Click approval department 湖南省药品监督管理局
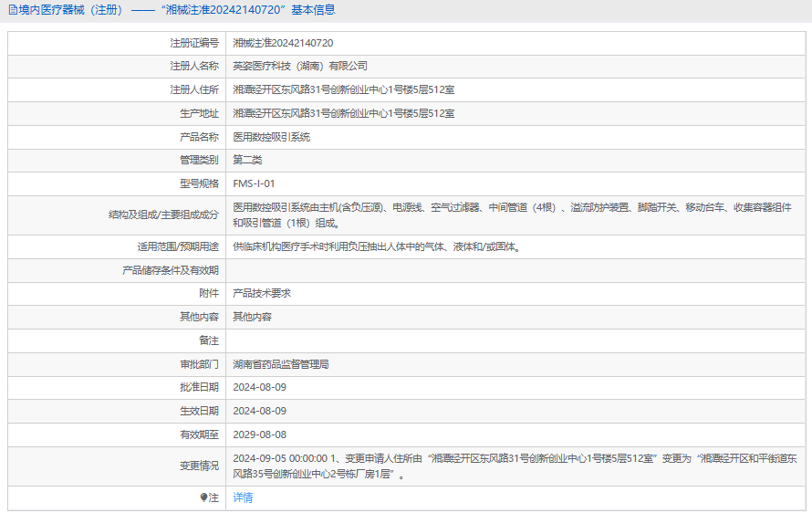Screen dimensions: 812x513 281,364
